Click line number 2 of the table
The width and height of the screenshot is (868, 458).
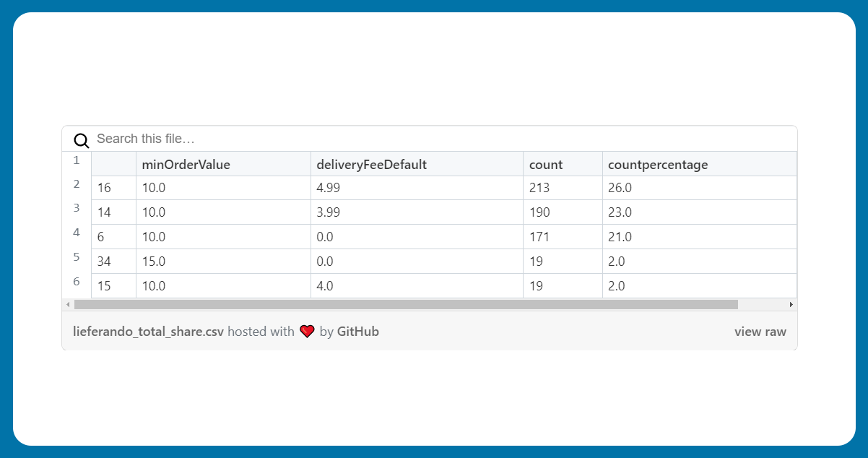click(77, 183)
